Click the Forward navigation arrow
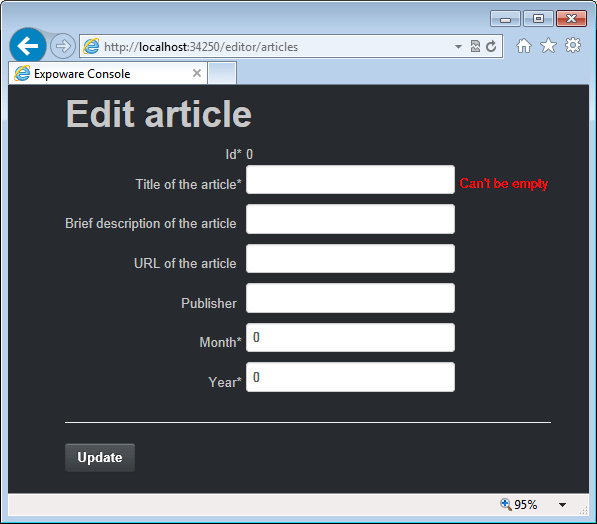Image resolution: width=597 pixels, height=524 pixels. pyautogui.click(x=63, y=46)
